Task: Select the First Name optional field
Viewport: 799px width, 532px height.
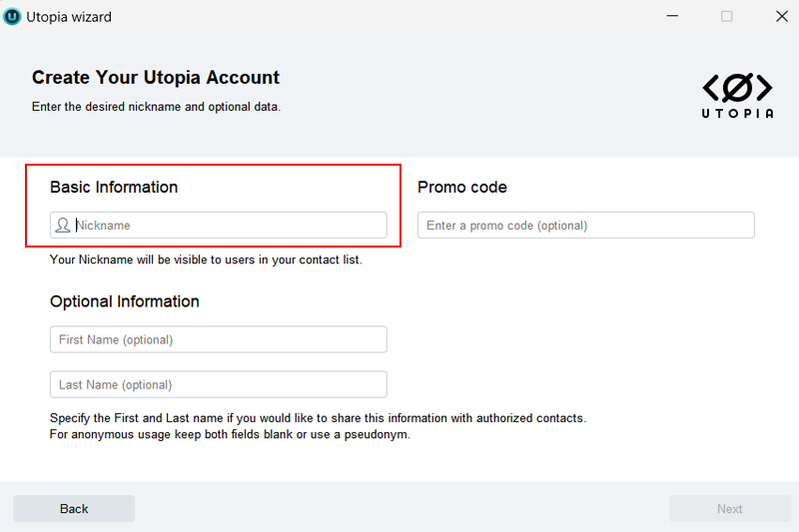Action: (218, 339)
